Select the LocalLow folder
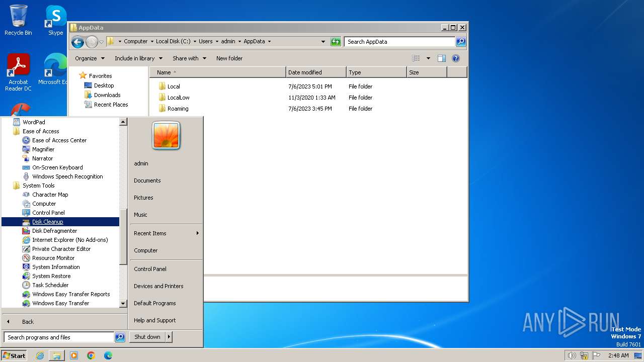Viewport: 644px width, 362px height. coord(178,98)
